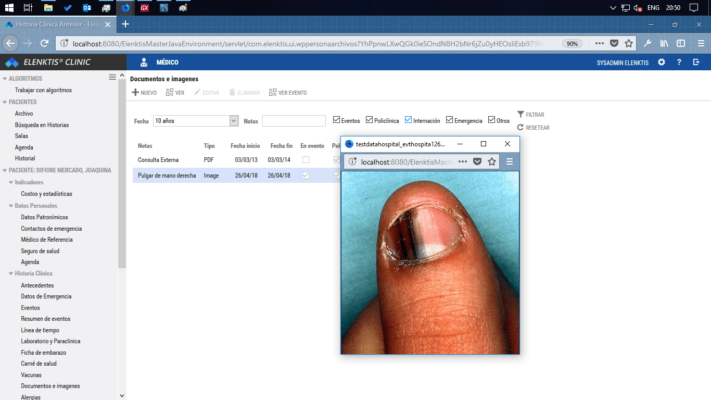Bookmark the popup page with star icon
Image resolution: width=711 pixels, height=400 pixels.
[492, 161]
